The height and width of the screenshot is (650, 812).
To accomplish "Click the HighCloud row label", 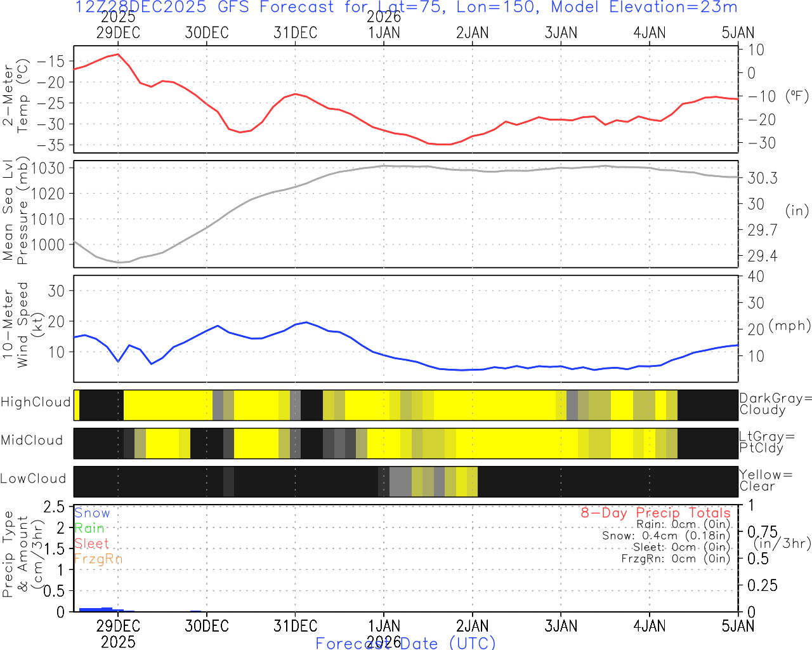I will point(36,402).
